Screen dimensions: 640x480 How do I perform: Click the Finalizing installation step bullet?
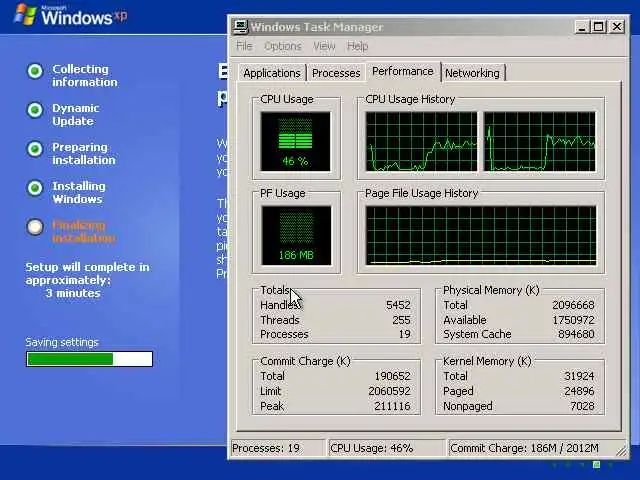(35, 227)
